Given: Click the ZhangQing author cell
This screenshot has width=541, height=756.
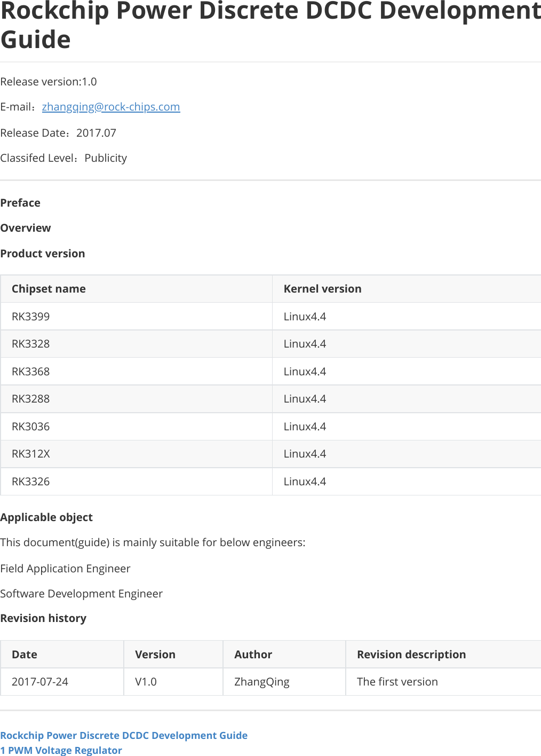Looking at the screenshot, I should [x=261, y=682].
